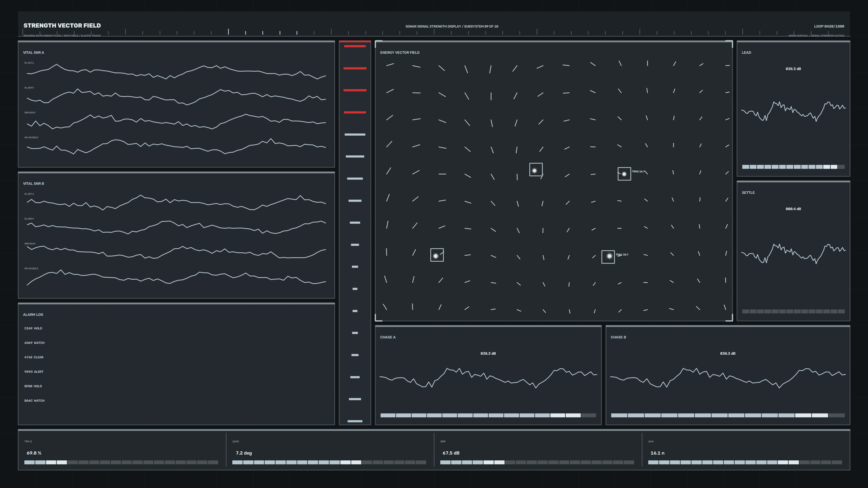Screen dimensions: 868x488
Task: Click the ALM 16.1 n segmented meter bar
Action: click(x=745, y=462)
